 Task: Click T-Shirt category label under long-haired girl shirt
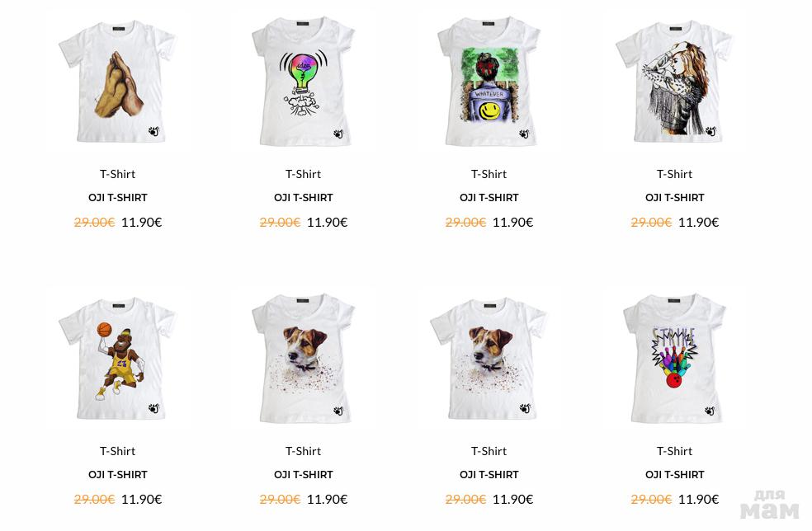[674, 175]
